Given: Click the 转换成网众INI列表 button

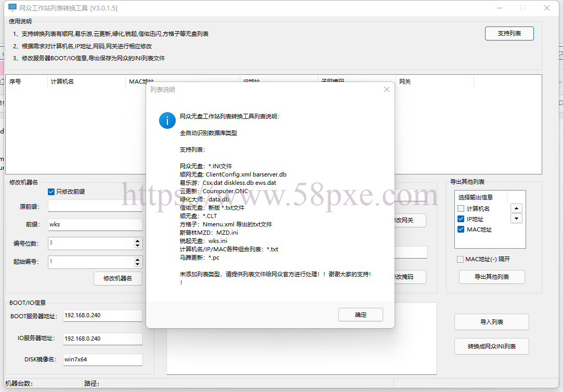Looking at the screenshot, I should pyautogui.click(x=492, y=346).
